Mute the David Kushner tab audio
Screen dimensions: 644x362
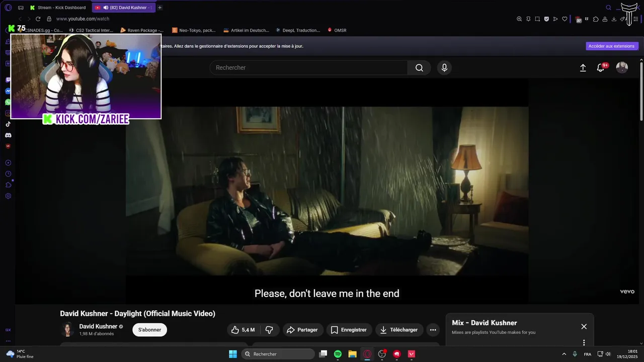106,8
